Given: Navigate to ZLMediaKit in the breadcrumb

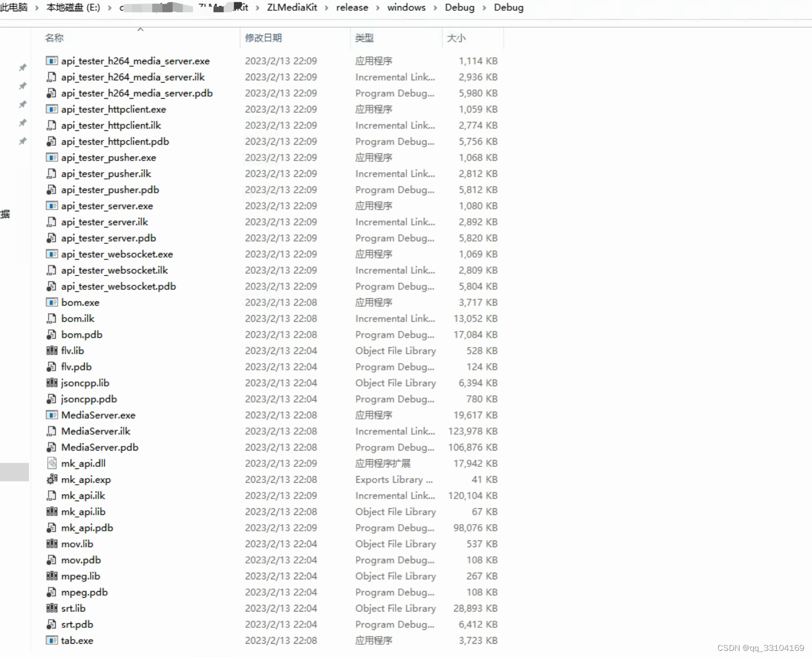Looking at the screenshot, I should 292,8.
